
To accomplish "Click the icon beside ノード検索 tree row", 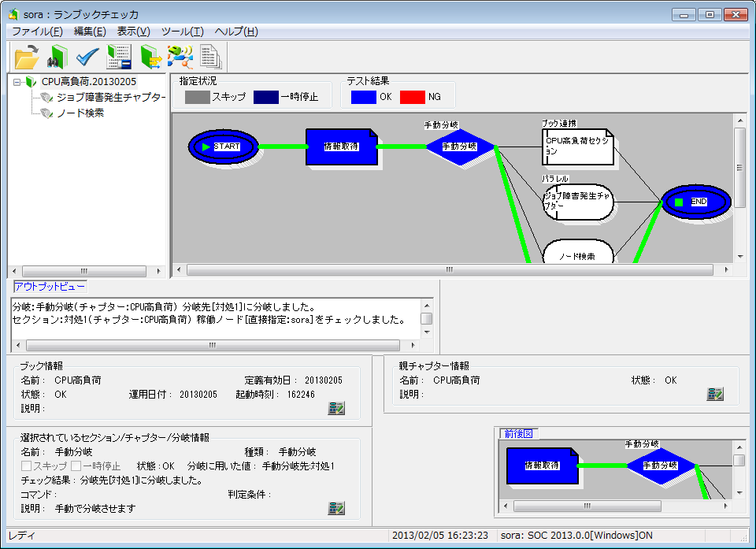I will tap(46, 113).
